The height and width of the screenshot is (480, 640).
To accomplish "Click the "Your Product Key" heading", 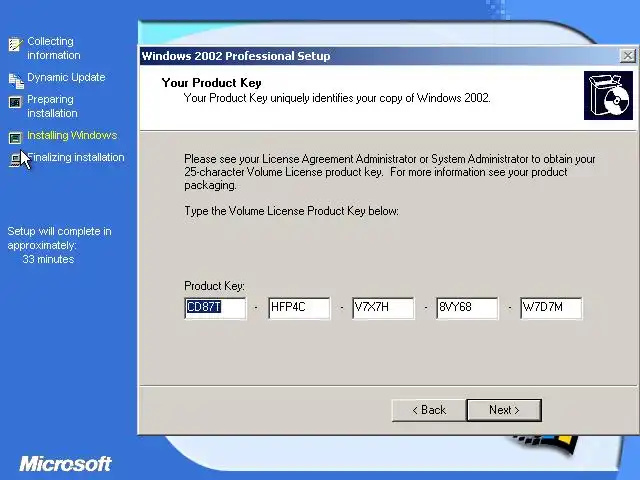I will [211, 83].
